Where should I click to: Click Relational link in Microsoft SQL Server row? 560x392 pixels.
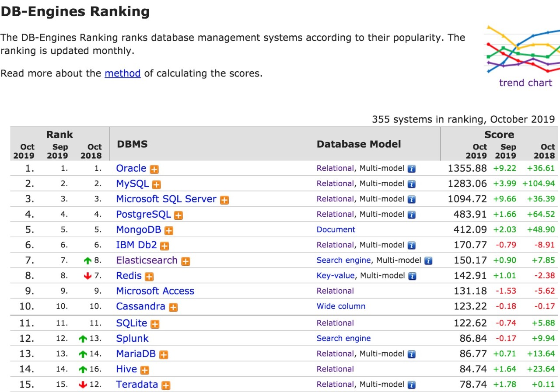[336, 199]
